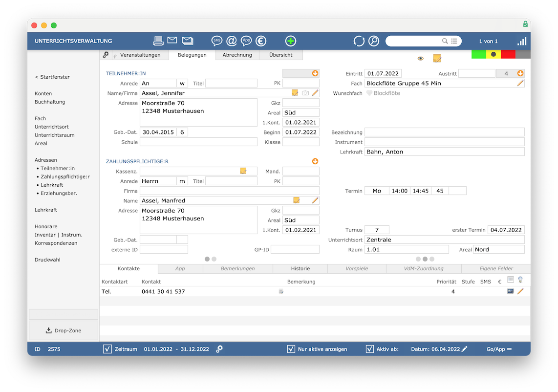The image size is (558, 392).
Task: Select the third page dot under the right panel
Action: pyautogui.click(x=431, y=259)
